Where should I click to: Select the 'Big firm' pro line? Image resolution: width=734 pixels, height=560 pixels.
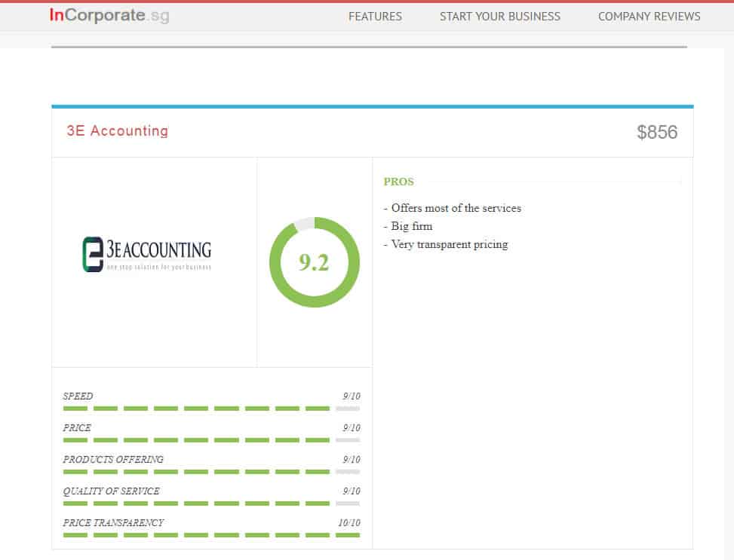pos(411,226)
